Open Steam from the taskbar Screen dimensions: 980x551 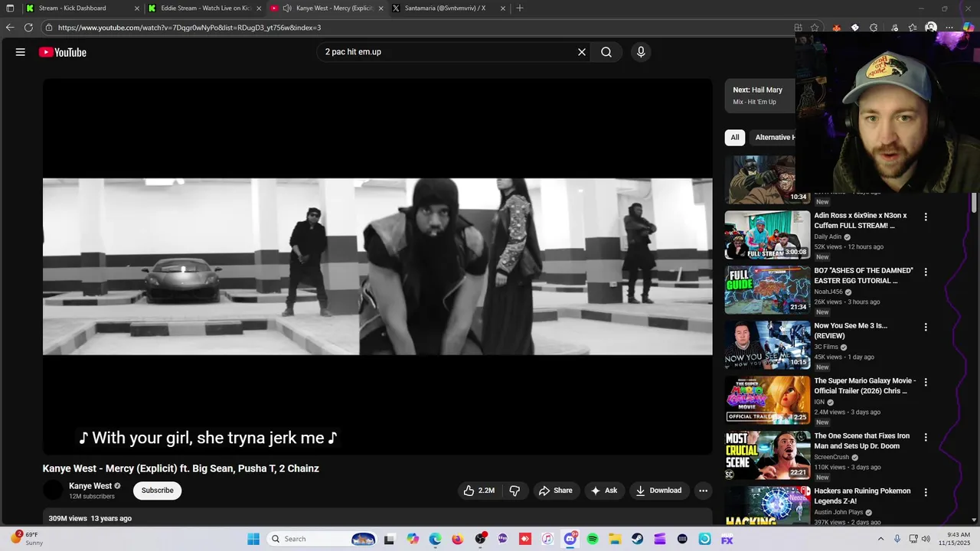point(637,539)
